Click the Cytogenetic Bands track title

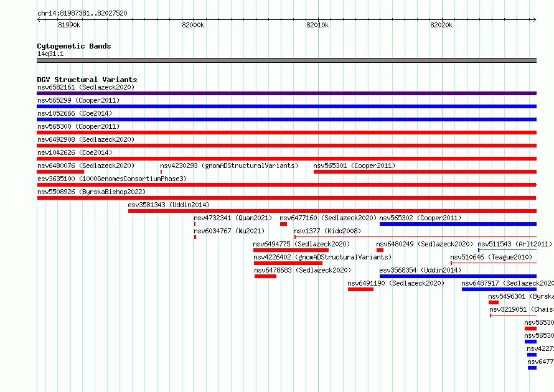click(x=74, y=46)
